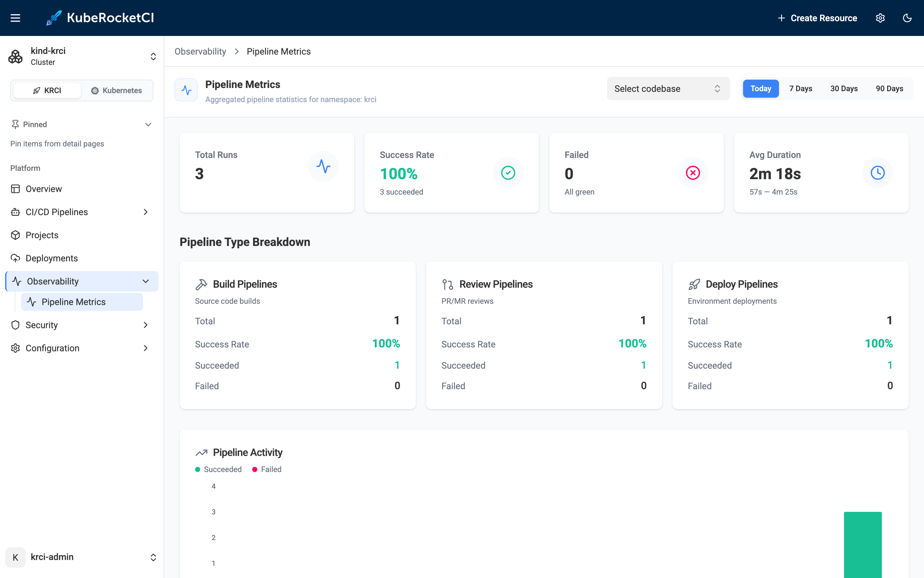Click the Pipeline Metrics page header icon
This screenshot has width=924, height=578.
[x=186, y=90]
